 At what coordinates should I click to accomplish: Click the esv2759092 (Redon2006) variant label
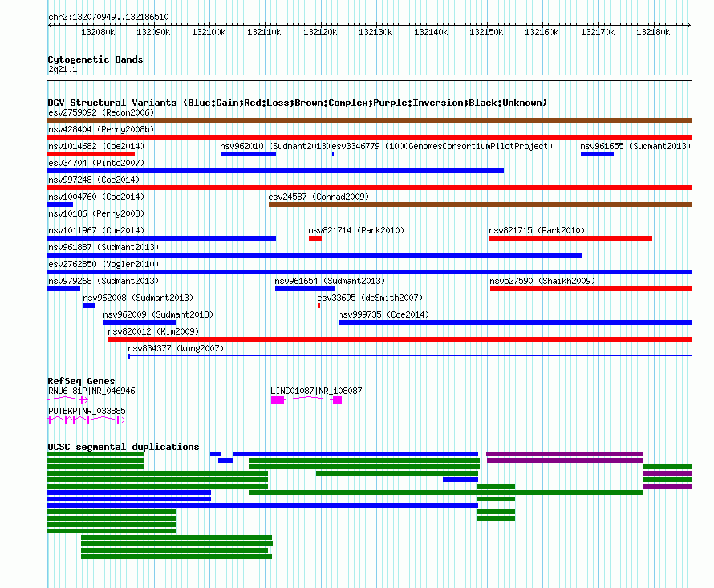coord(101,112)
